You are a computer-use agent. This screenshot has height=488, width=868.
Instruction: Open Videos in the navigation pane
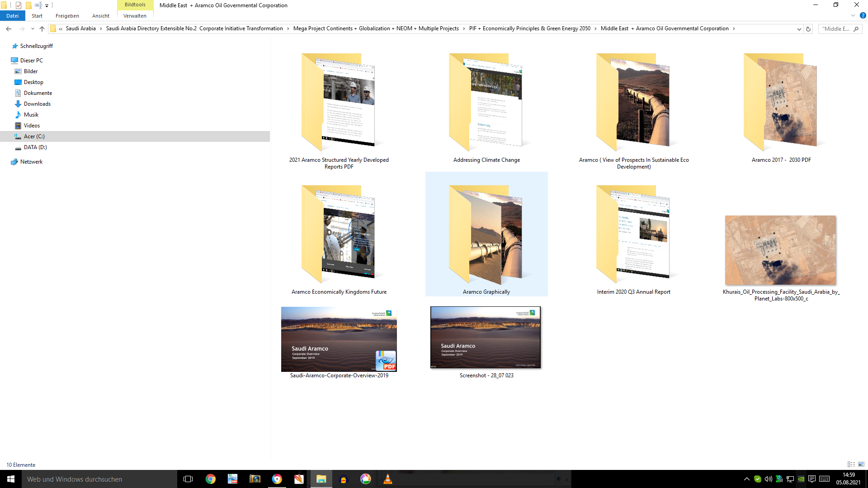[x=32, y=126]
